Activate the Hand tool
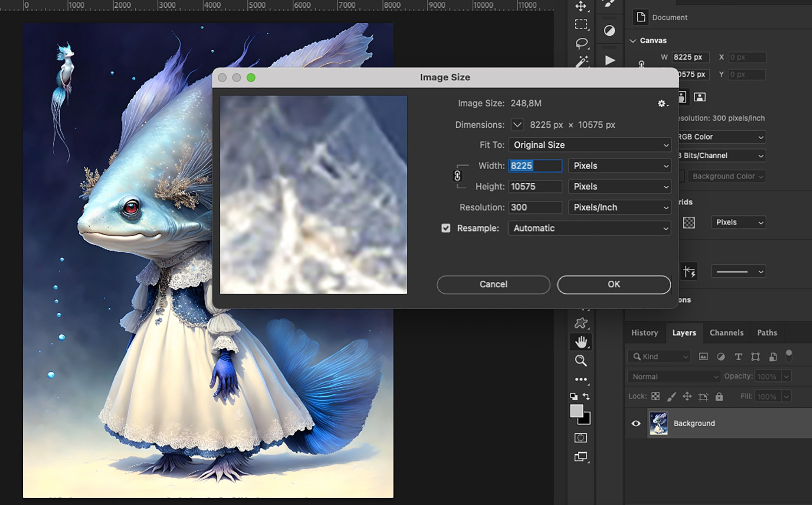Screen dimensions: 812x505 pos(581,342)
